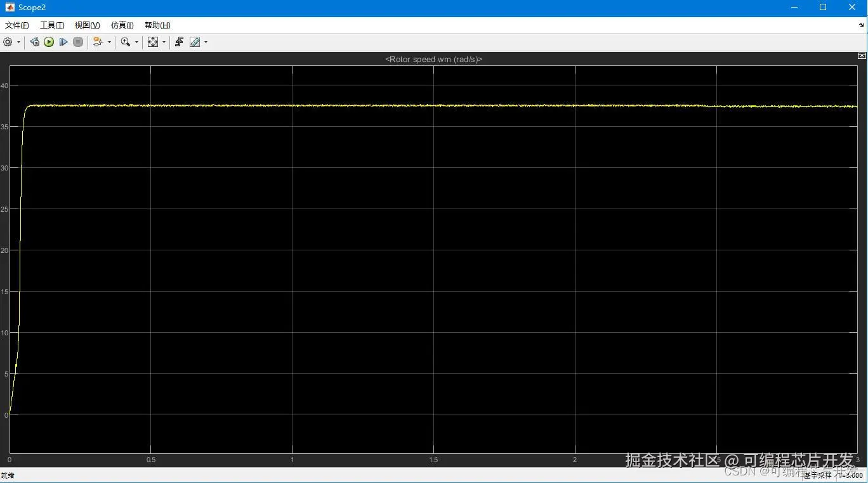Click the step forward icon

pyautogui.click(x=63, y=42)
